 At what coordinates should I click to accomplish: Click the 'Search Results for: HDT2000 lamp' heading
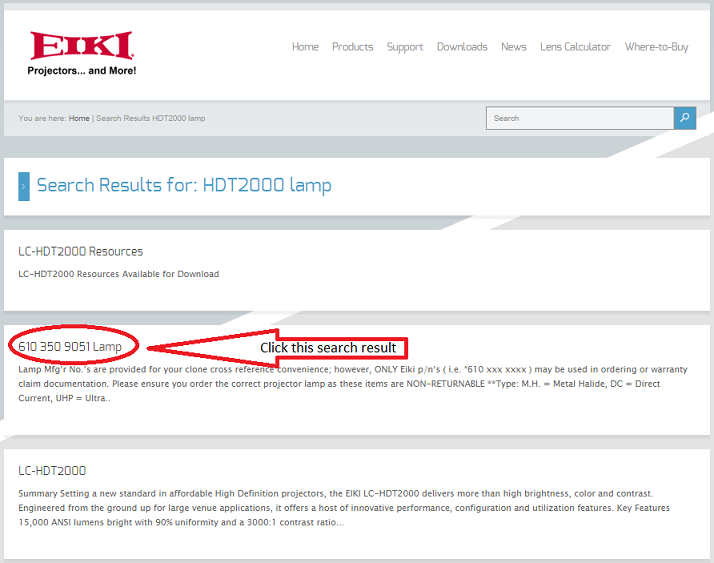(184, 185)
